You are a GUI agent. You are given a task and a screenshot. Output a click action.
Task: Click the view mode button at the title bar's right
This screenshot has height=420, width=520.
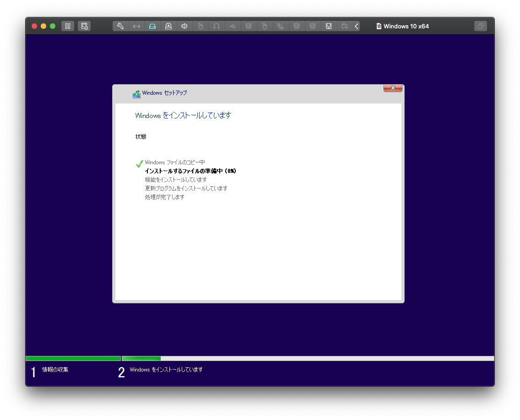481,26
